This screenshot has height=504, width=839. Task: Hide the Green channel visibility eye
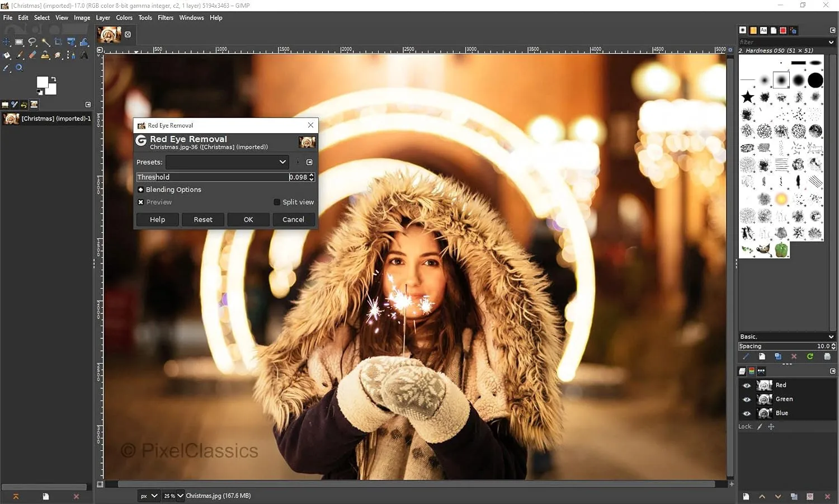point(747,399)
